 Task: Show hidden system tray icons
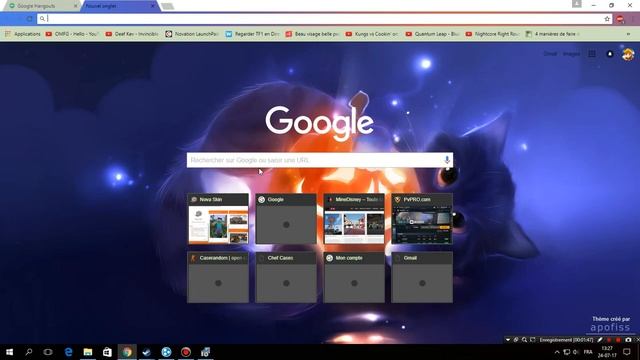557,352
